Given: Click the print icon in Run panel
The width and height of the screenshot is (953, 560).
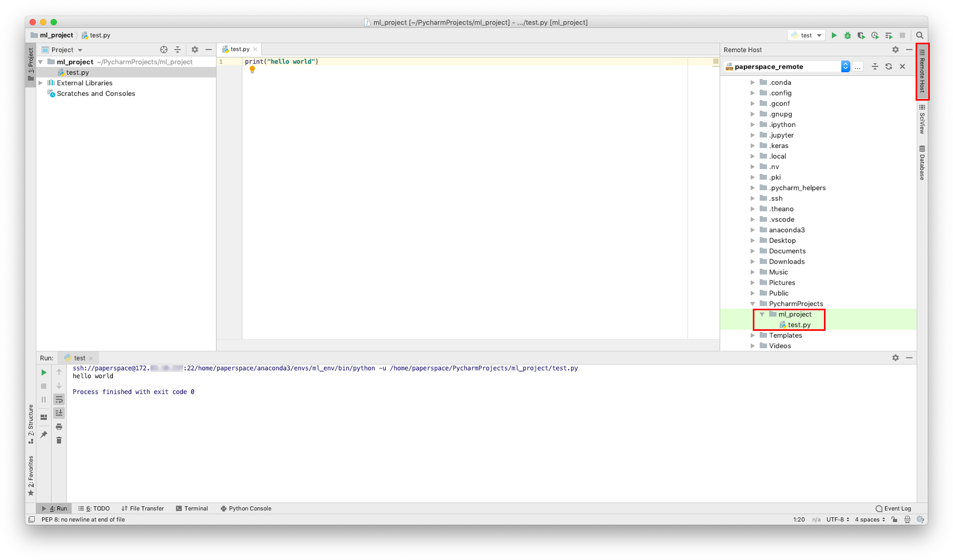Looking at the screenshot, I should point(59,427).
